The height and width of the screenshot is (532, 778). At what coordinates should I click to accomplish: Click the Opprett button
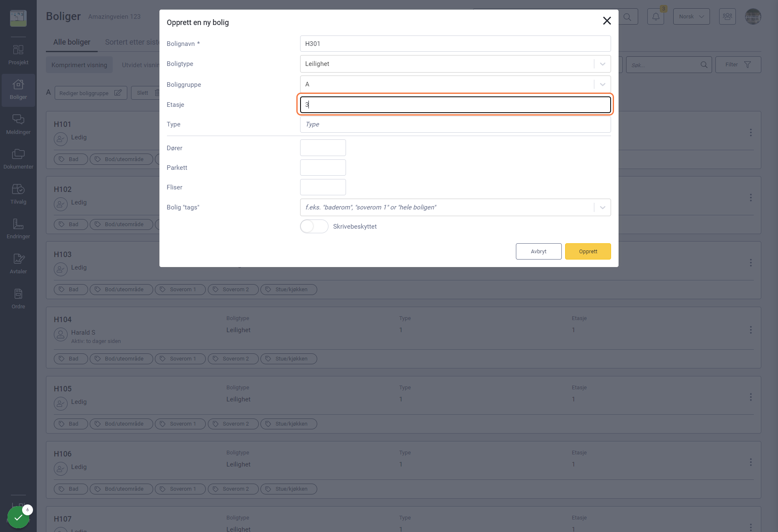[588, 252]
